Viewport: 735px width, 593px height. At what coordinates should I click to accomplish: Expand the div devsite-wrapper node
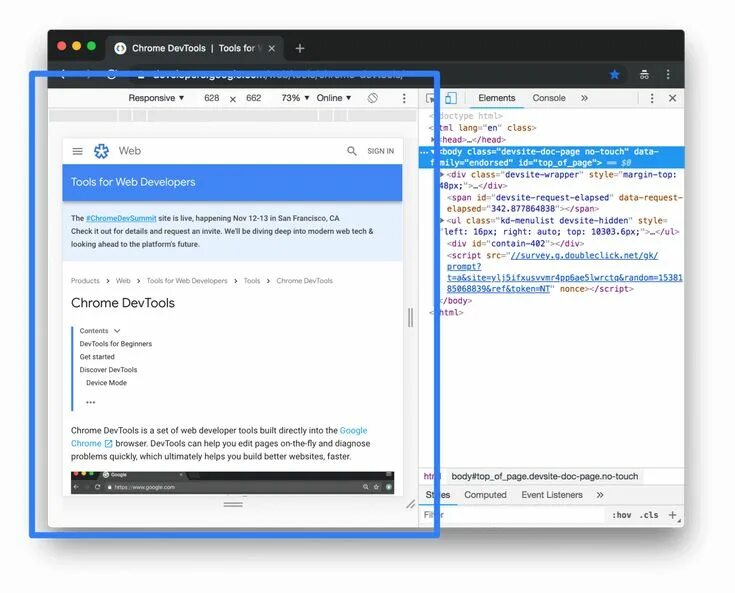442,174
